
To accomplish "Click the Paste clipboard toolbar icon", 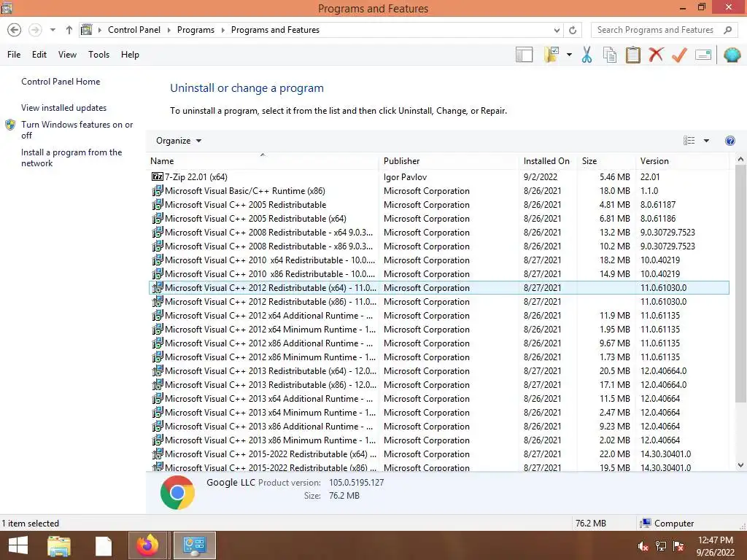I will 632,55.
